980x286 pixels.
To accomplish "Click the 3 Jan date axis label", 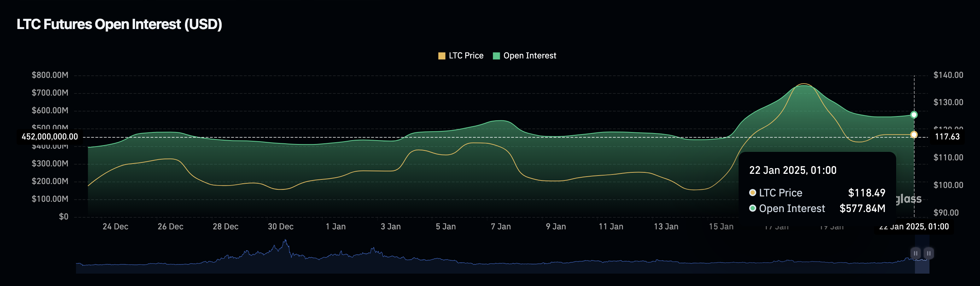I will (391, 227).
